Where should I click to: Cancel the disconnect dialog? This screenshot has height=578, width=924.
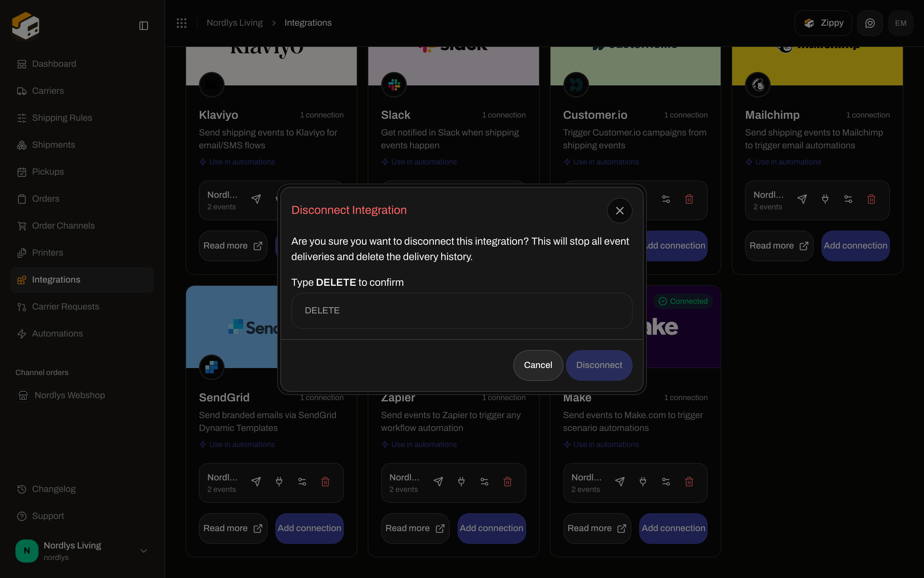click(x=538, y=365)
